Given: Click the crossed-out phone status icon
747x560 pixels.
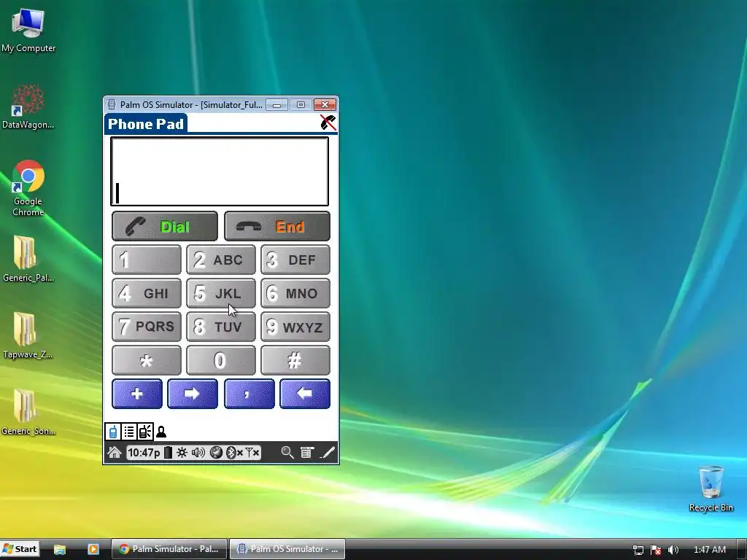Looking at the screenshot, I should pos(328,122).
